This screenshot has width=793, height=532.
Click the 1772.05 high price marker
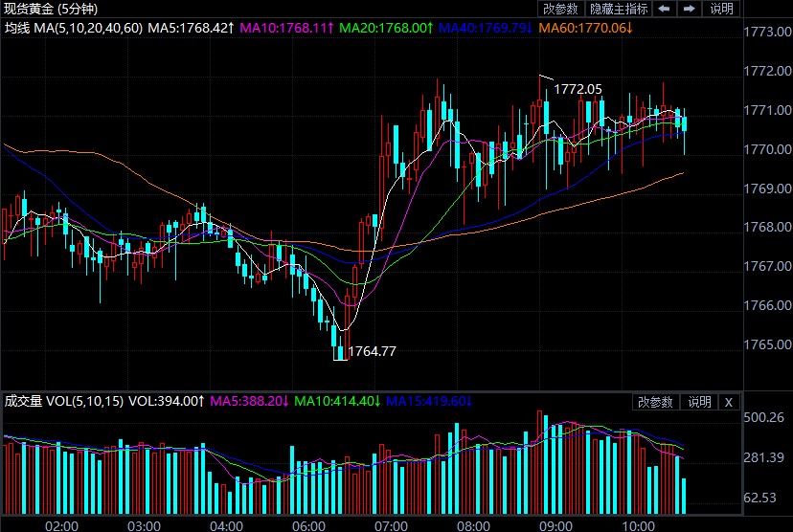[578, 89]
